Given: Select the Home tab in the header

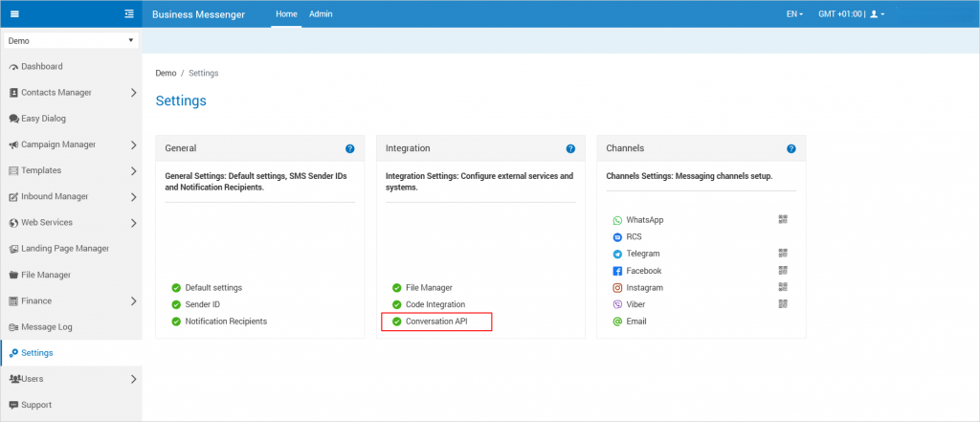Looking at the screenshot, I should [x=286, y=14].
